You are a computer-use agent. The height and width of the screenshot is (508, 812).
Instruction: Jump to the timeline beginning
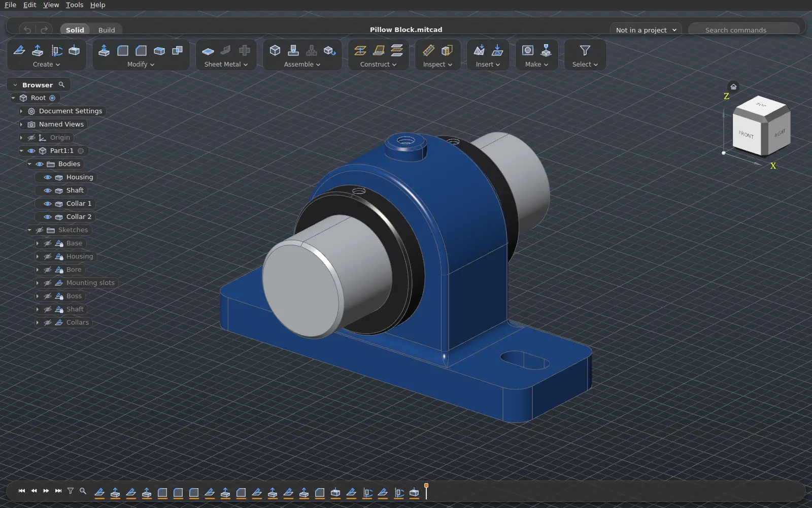(22, 491)
